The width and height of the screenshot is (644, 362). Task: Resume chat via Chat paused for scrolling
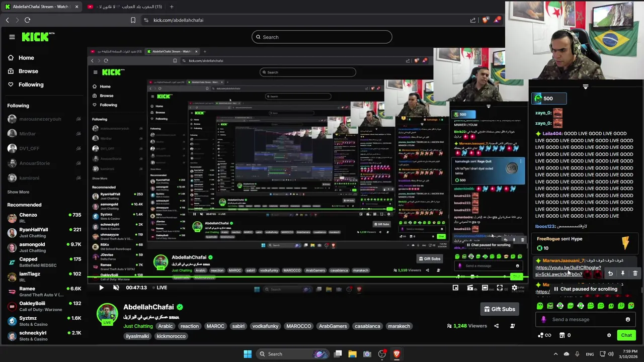(585, 289)
